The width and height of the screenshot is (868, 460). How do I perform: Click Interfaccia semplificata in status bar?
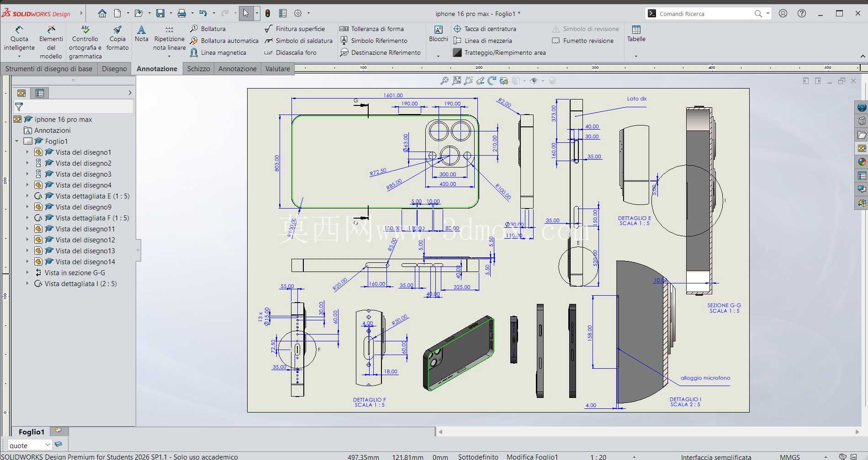click(x=716, y=457)
